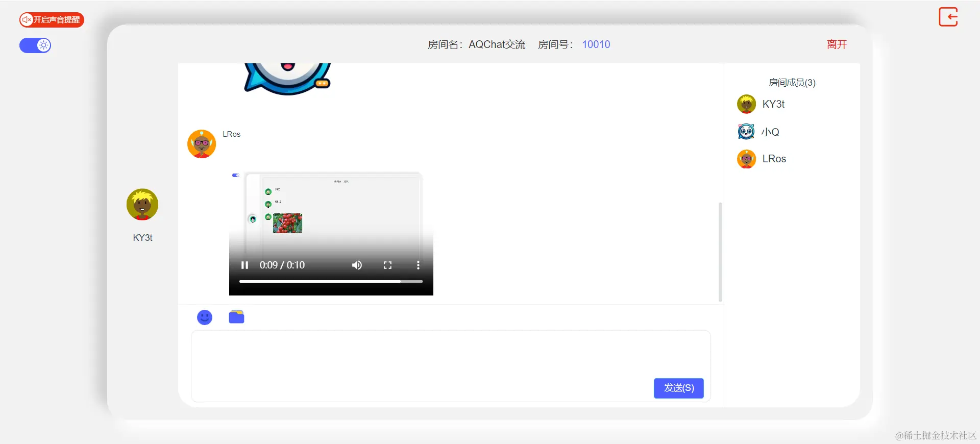Open video more options menu
Image resolution: width=980 pixels, height=444 pixels.
pos(418,265)
